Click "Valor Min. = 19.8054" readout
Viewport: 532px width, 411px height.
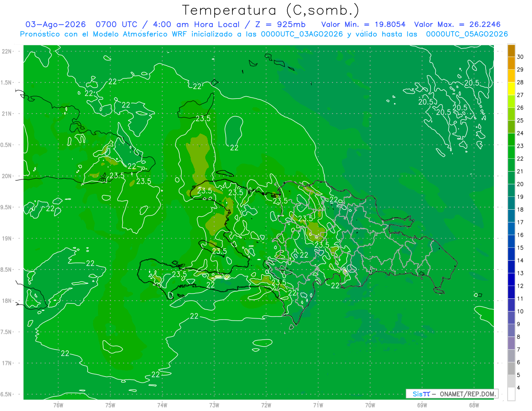[364, 24]
